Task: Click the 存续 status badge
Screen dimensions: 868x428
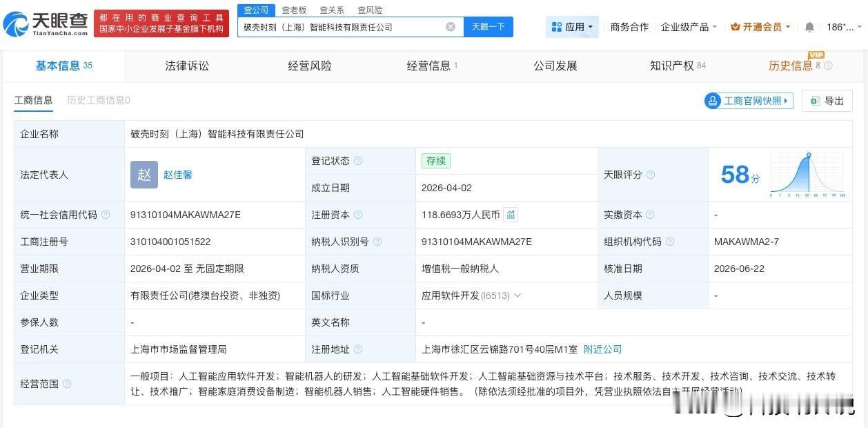Action: point(436,161)
